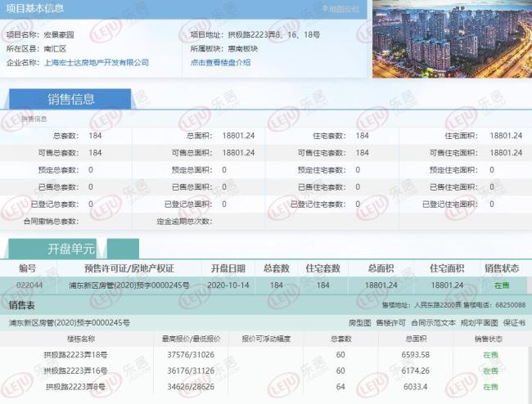Click the map pin icon beside 地图定位

click(x=325, y=9)
